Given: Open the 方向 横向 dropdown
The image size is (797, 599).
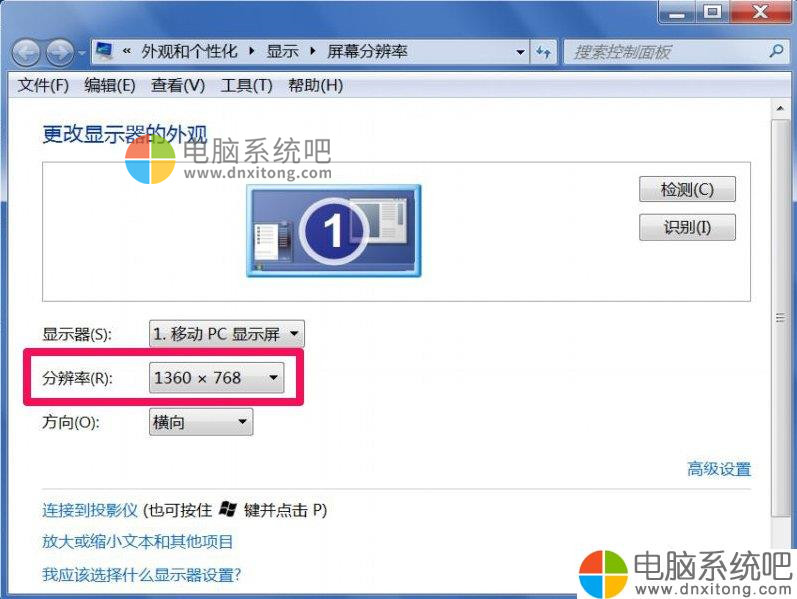Looking at the screenshot, I should 201,422.
